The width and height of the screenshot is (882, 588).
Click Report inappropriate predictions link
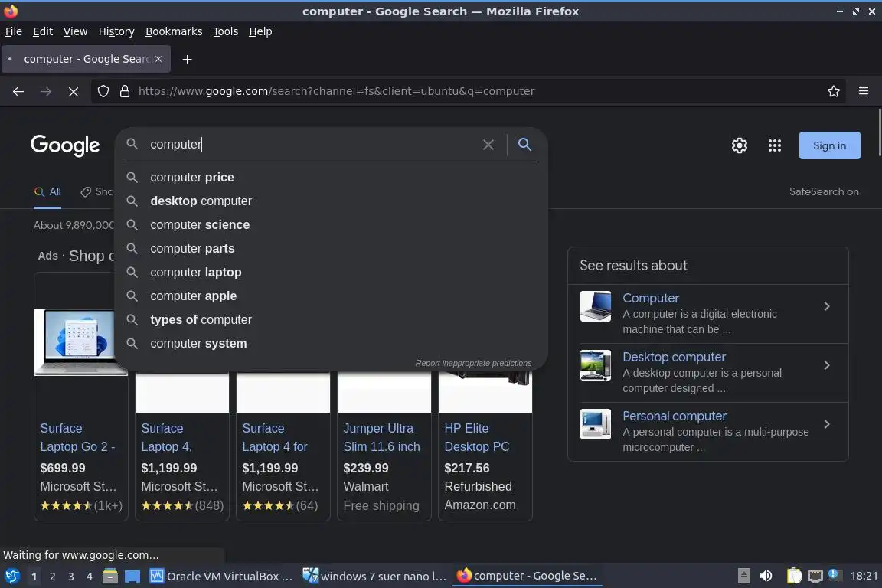(x=473, y=364)
